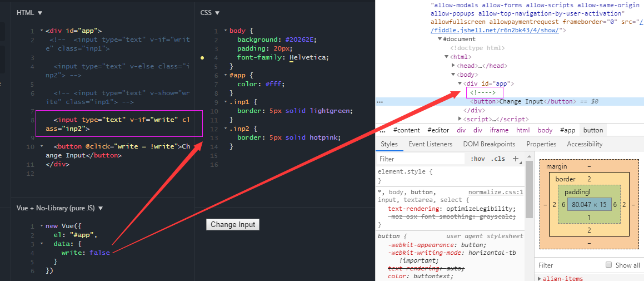Collapse the #document node in DOM tree
Image resolution: width=644 pixels, height=281 pixels.
[x=440, y=39]
